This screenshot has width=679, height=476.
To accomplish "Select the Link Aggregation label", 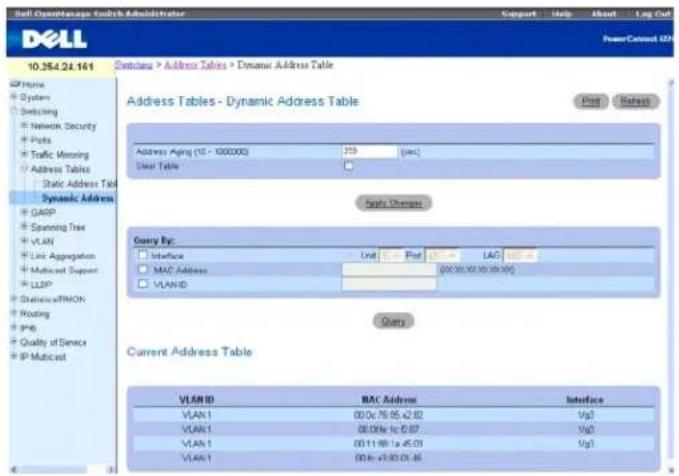I will (63, 256).
